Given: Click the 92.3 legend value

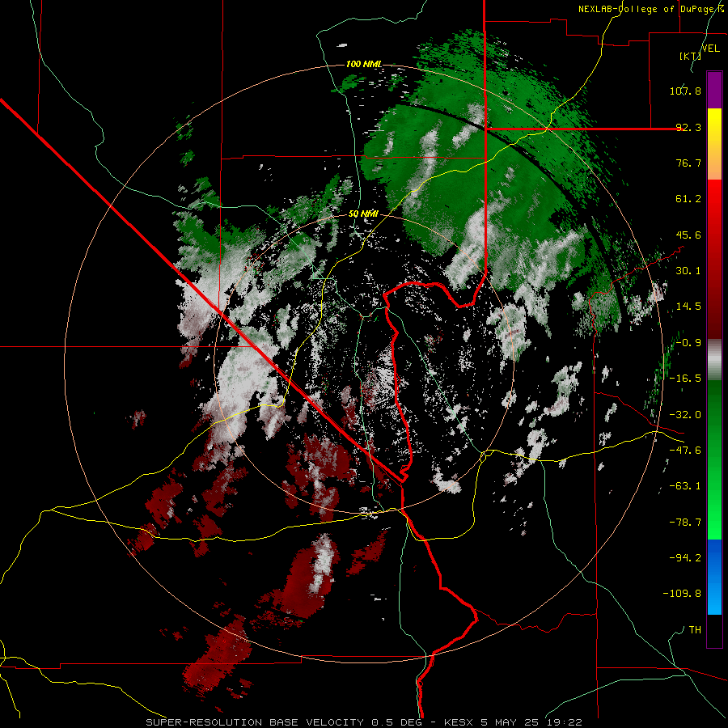Looking at the screenshot, I should click(x=688, y=127).
